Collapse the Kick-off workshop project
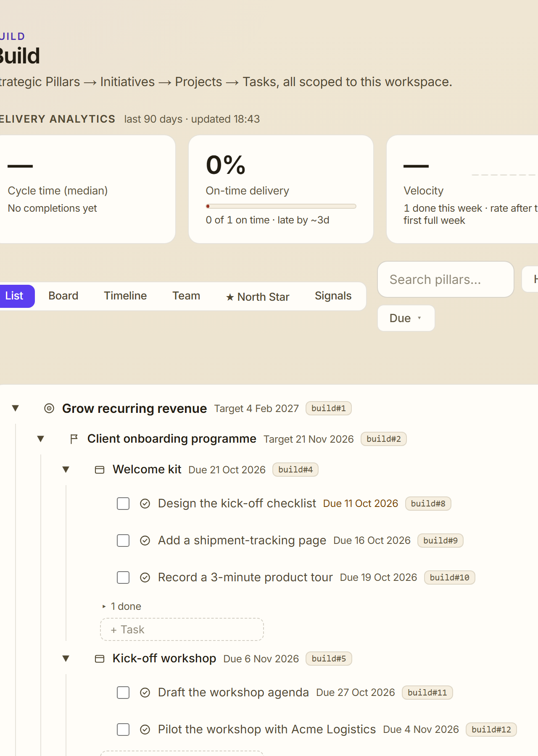 pyautogui.click(x=66, y=659)
